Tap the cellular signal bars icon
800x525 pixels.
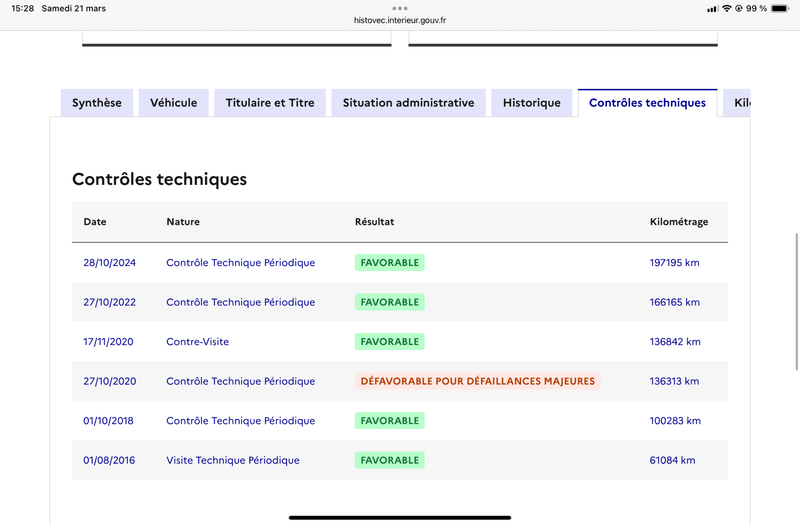pyautogui.click(x=712, y=8)
